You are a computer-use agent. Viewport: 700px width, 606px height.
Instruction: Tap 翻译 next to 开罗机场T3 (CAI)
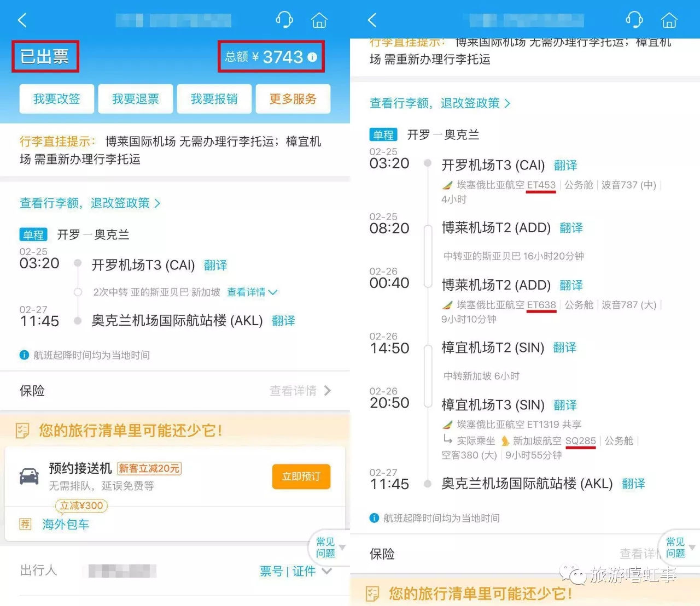pos(215,265)
